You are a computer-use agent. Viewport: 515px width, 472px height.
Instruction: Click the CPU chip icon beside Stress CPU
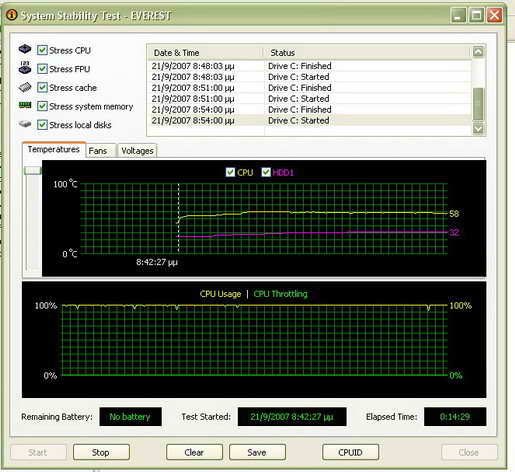(x=25, y=49)
